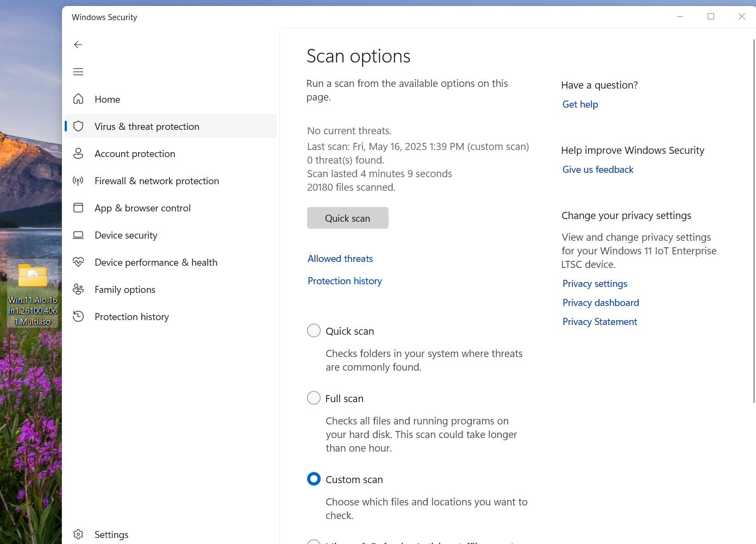The height and width of the screenshot is (544, 756).
Task: Select the Full scan radio option
Action: click(x=314, y=398)
